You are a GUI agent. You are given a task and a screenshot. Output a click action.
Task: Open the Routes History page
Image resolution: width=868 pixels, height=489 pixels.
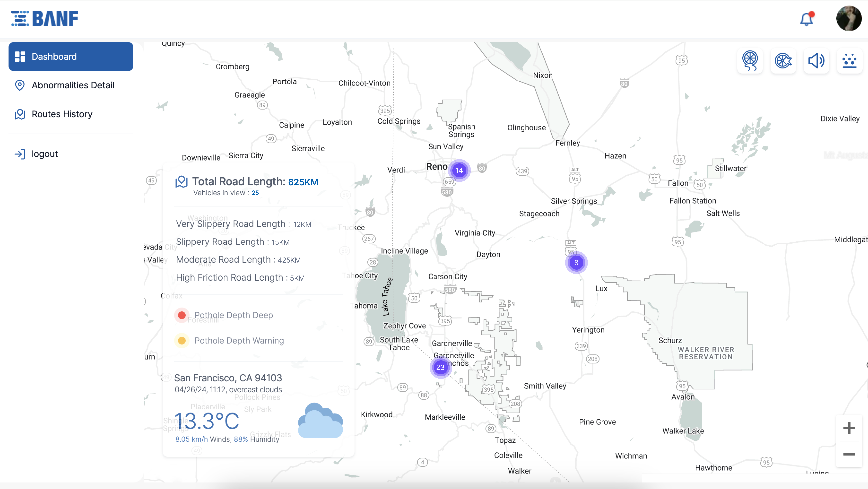pyautogui.click(x=62, y=114)
